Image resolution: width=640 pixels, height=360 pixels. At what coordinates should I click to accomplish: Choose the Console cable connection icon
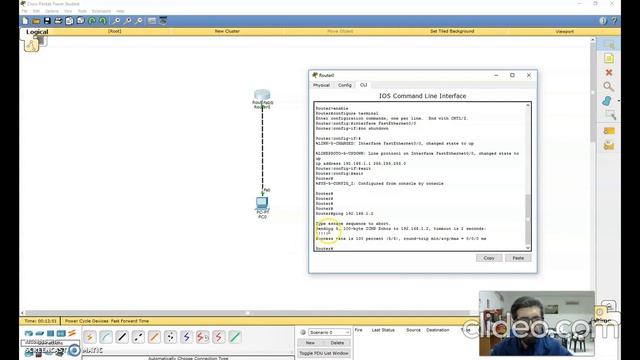[106, 337]
